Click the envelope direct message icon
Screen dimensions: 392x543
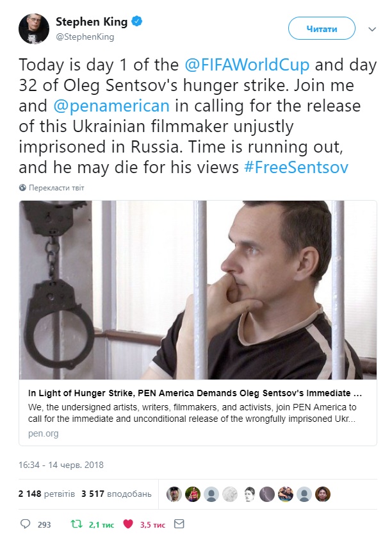(x=179, y=524)
